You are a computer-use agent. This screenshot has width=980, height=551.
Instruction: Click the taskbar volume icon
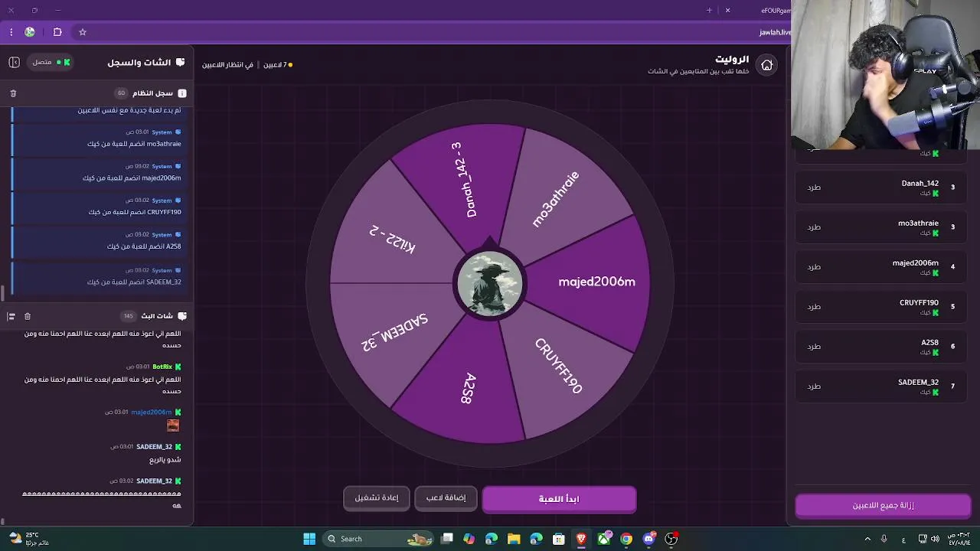tap(936, 539)
